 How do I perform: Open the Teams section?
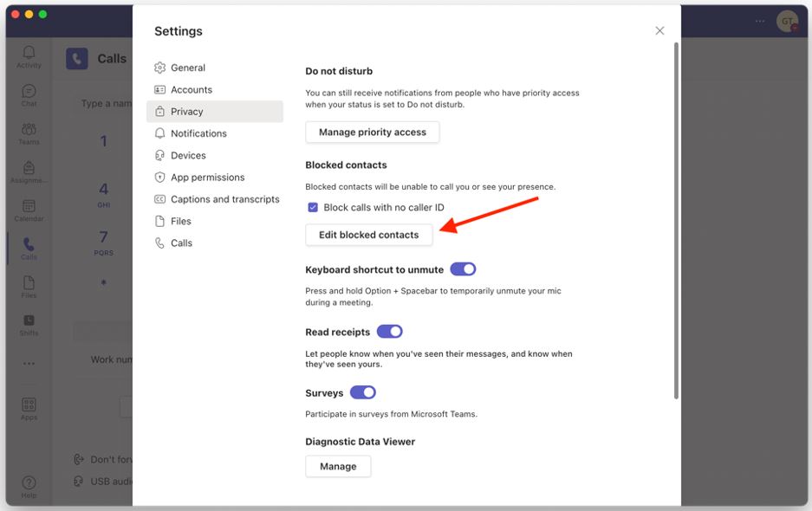pos(29,130)
